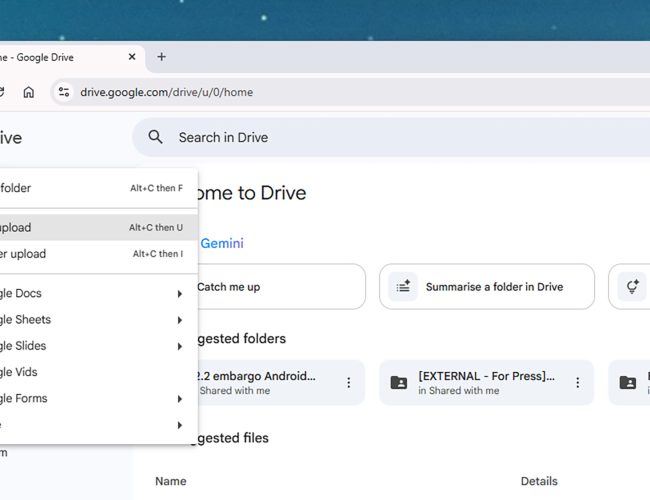Open more actions for embargo Android folder
The width and height of the screenshot is (650, 500).
pos(349,382)
